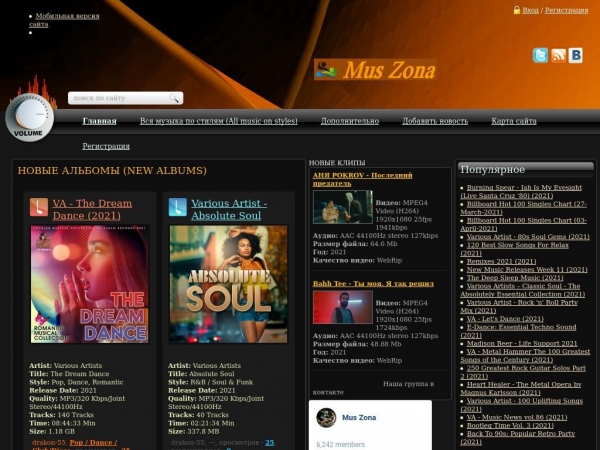Open New Music Releases Week 11
The width and height of the screenshot is (600, 450).
click(527, 269)
